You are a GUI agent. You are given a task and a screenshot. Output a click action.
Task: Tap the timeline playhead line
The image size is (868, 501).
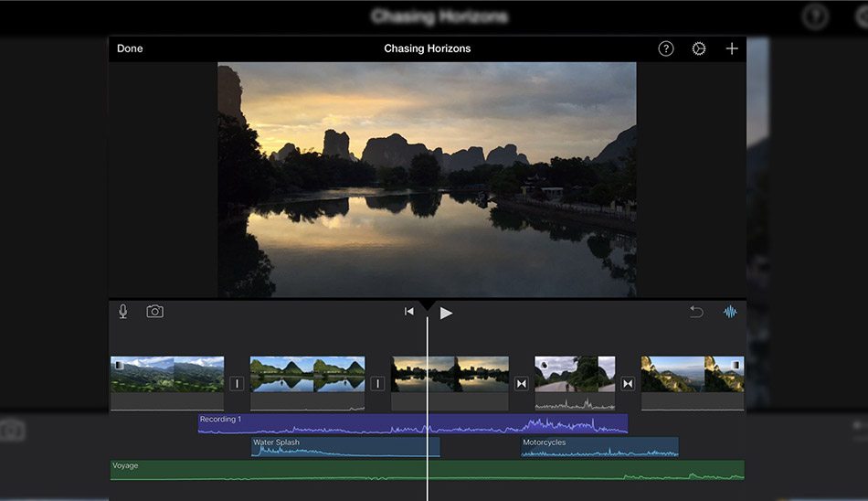click(x=428, y=408)
